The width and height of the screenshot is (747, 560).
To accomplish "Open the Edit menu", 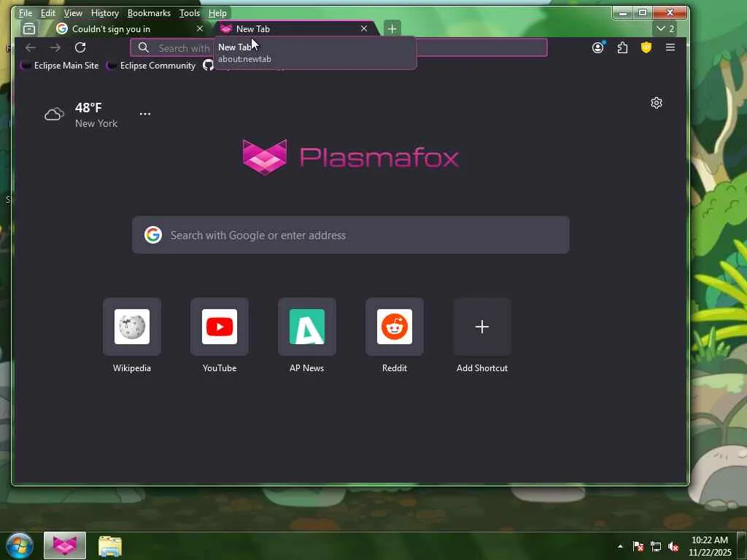I will (x=47, y=13).
